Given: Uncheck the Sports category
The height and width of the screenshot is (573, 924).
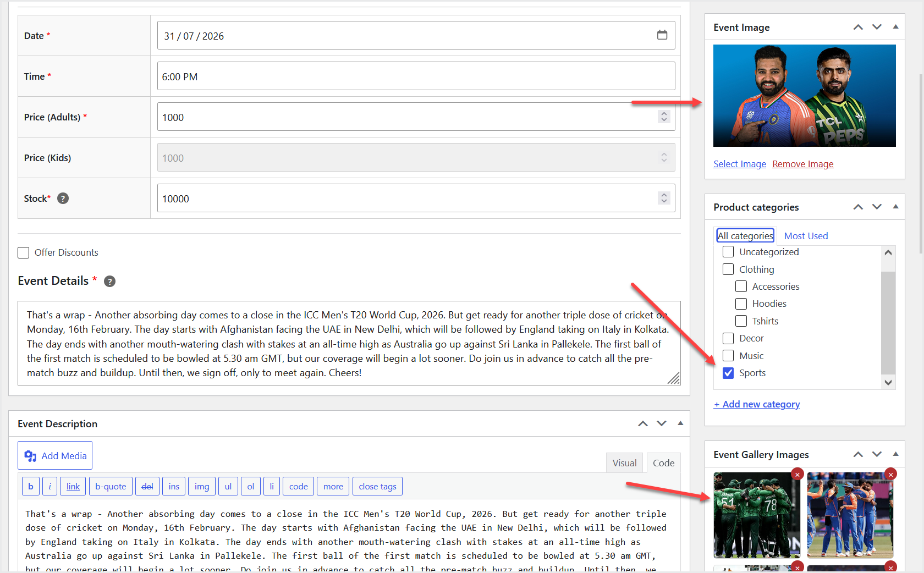Looking at the screenshot, I should click(728, 373).
